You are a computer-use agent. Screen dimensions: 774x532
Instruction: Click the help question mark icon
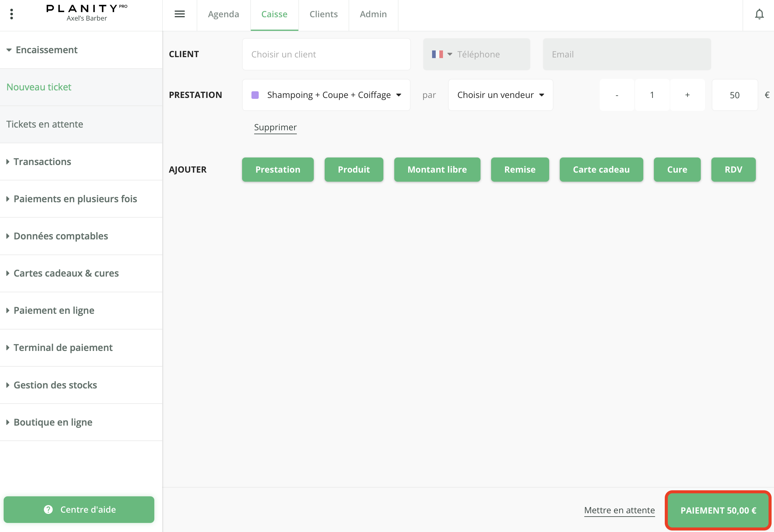click(48, 509)
